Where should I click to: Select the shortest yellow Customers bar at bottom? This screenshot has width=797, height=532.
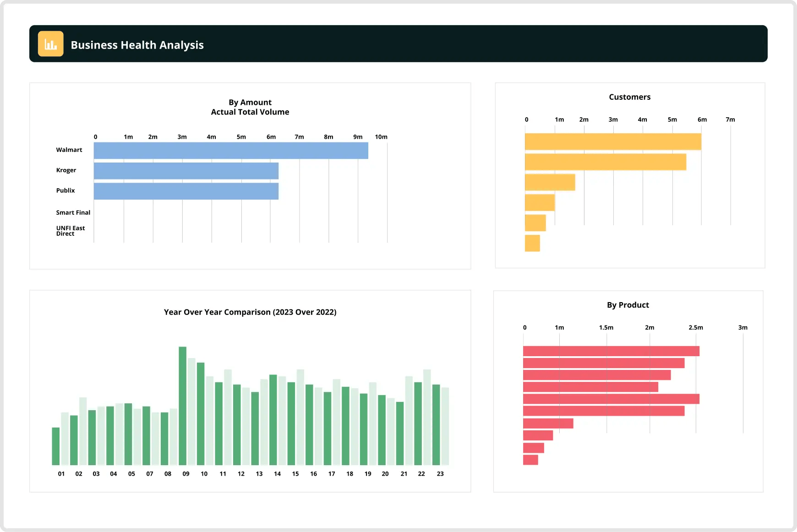click(532, 243)
